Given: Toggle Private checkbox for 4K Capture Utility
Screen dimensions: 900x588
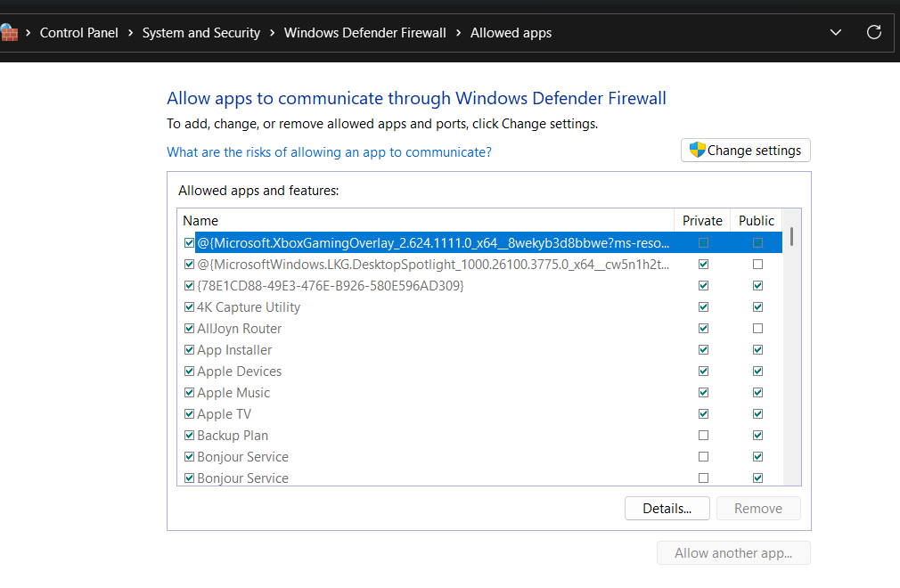Looking at the screenshot, I should pyautogui.click(x=703, y=306).
